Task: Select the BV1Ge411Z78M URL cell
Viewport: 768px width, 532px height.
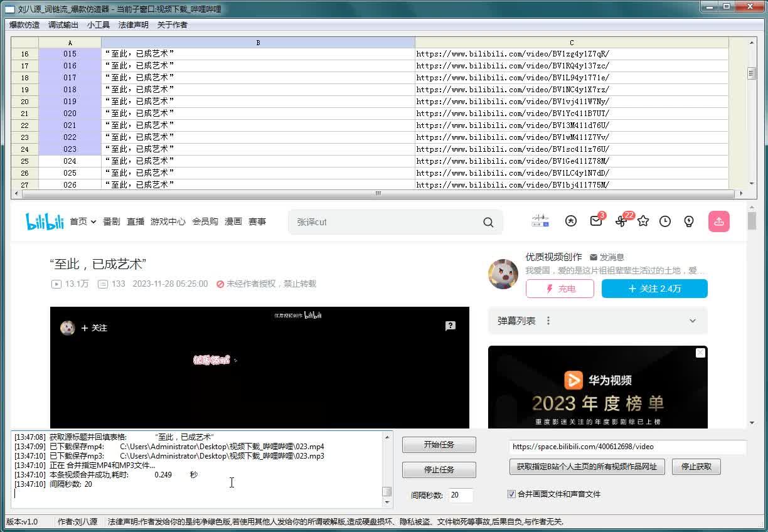Action: pyautogui.click(x=572, y=161)
